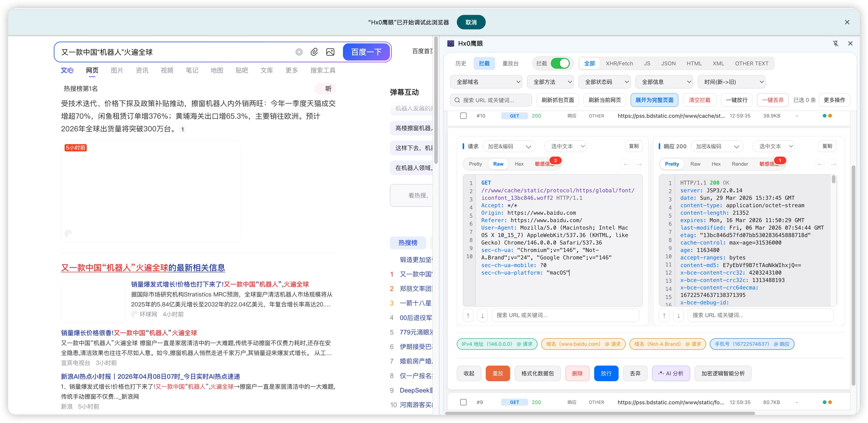Open response 加密&编码 dropdown
Image resolution: width=868 pixels, height=423 pixels.
click(717, 146)
